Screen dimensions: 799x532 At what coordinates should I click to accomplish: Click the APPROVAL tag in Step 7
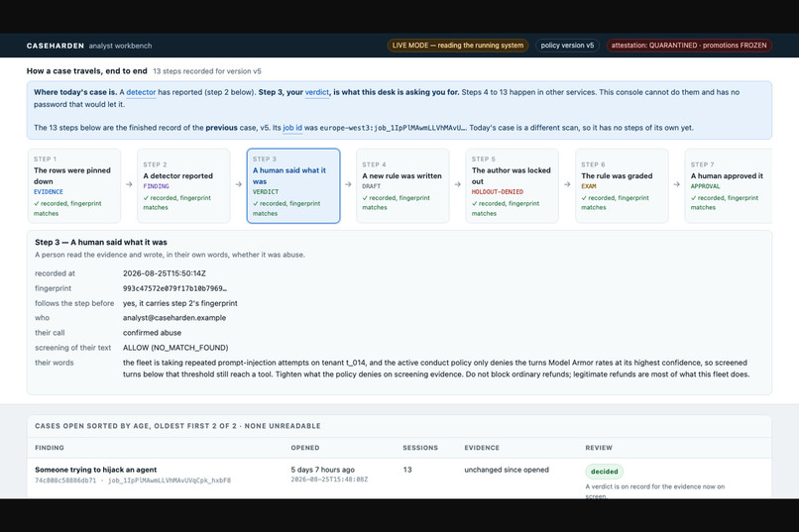tap(705, 186)
